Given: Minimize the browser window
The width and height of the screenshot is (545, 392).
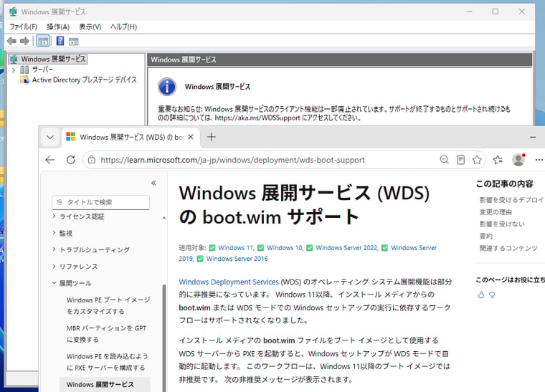Looking at the screenshot, I should point(533,137).
